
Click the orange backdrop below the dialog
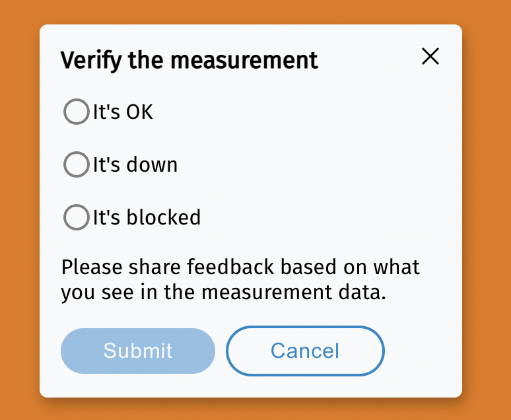(251, 409)
